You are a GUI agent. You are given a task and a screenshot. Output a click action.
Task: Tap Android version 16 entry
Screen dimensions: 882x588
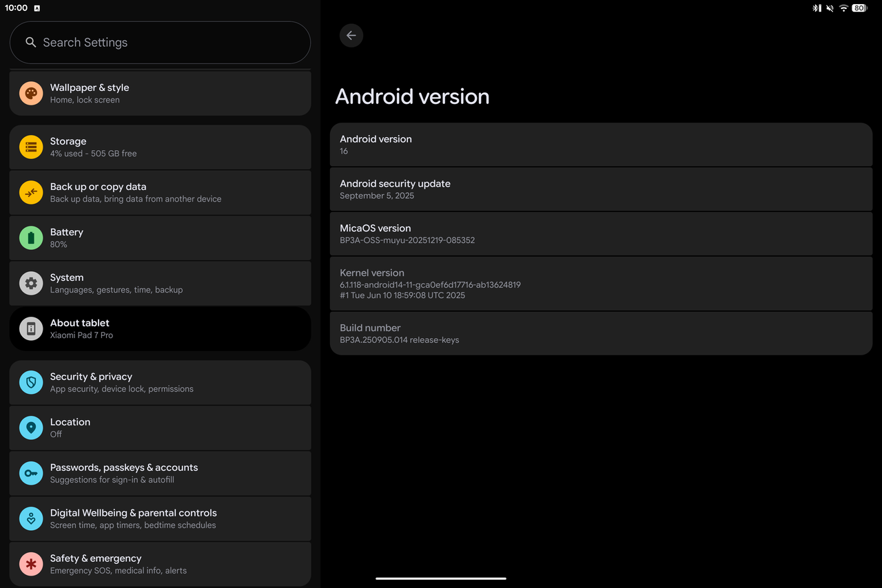click(x=601, y=145)
